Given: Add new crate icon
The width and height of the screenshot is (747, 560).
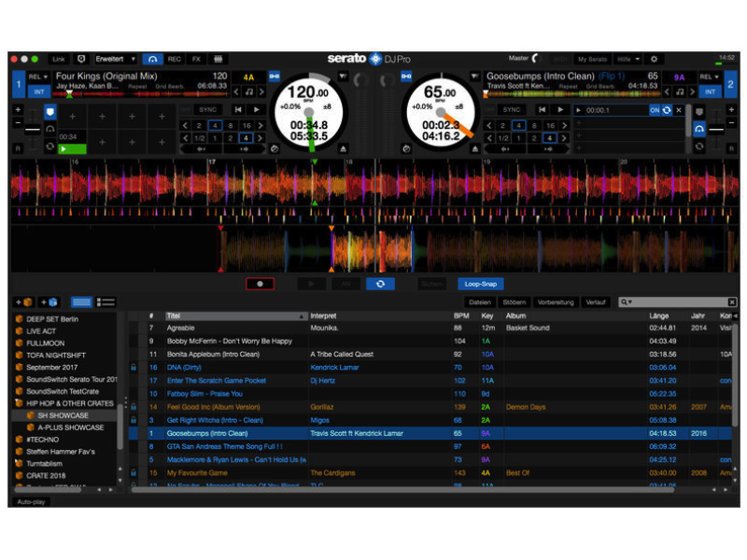Looking at the screenshot, I should click(x=24, y=301).
